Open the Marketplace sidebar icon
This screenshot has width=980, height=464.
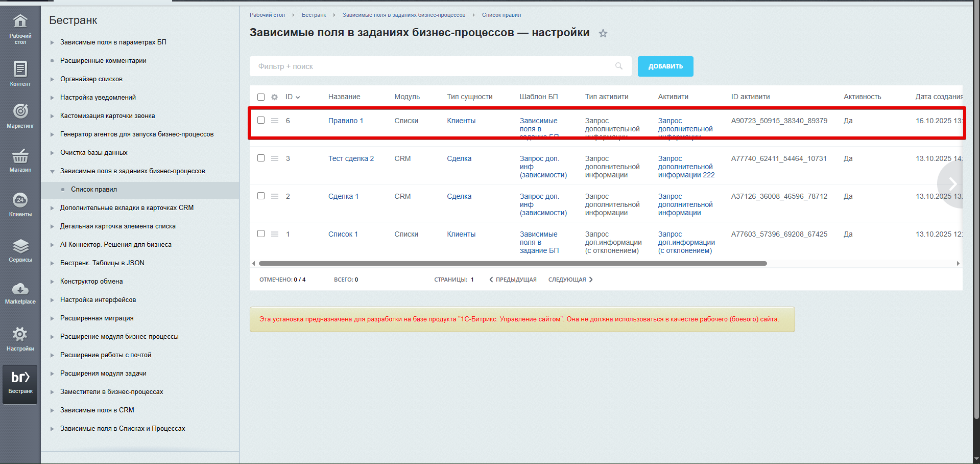click(20, 289)
